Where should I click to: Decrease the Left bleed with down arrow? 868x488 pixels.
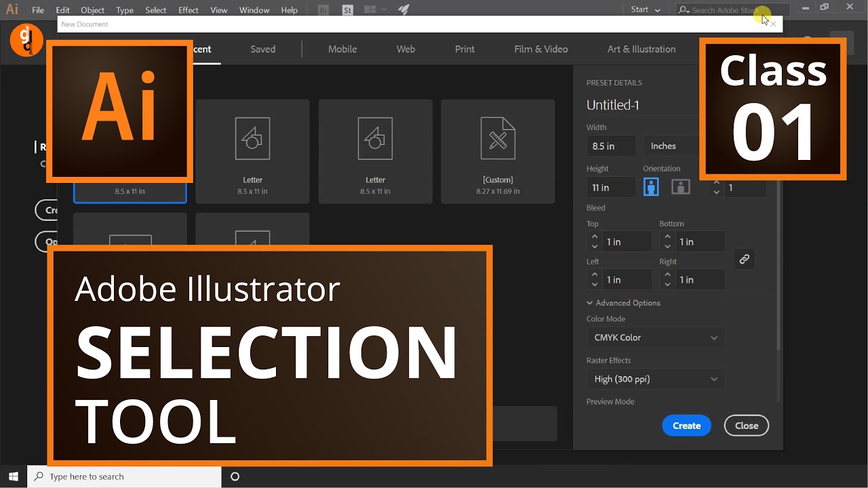pos(595,285)
